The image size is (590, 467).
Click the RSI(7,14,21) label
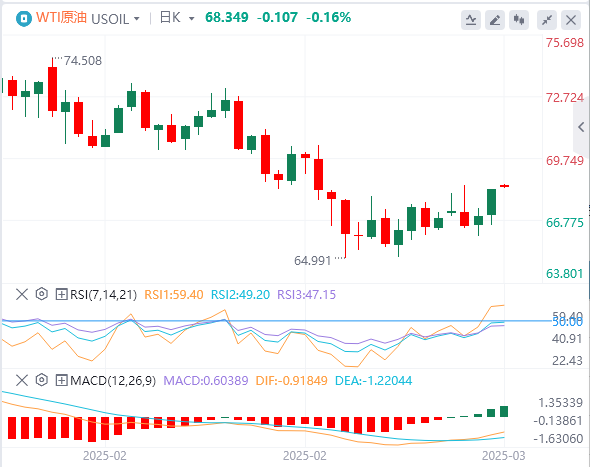coord(103,294)
